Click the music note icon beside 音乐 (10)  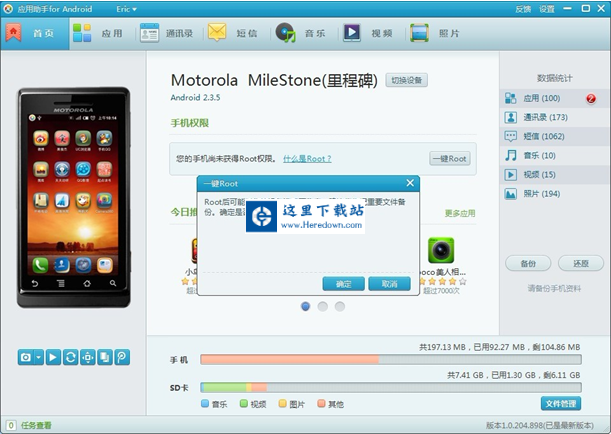[x=510, y=155]
